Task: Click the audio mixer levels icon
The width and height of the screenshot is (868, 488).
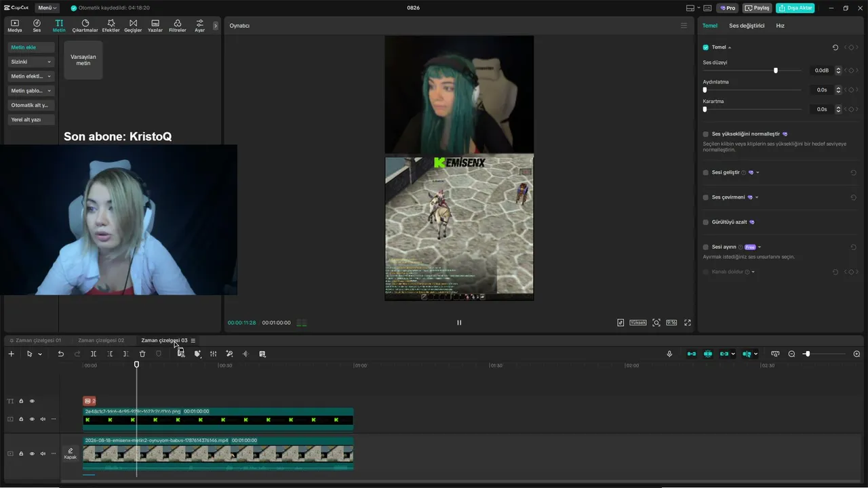Action: point(213,354)
